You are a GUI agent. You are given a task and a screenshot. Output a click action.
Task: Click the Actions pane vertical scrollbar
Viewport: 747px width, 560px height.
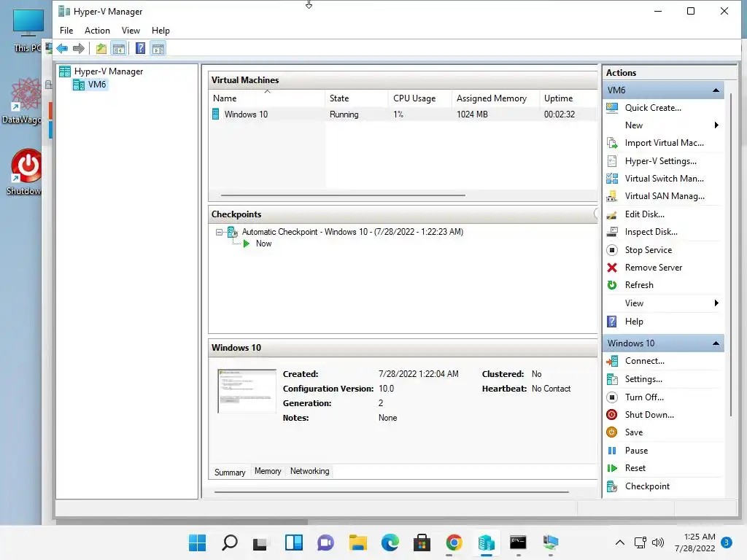tap(731, 254)
